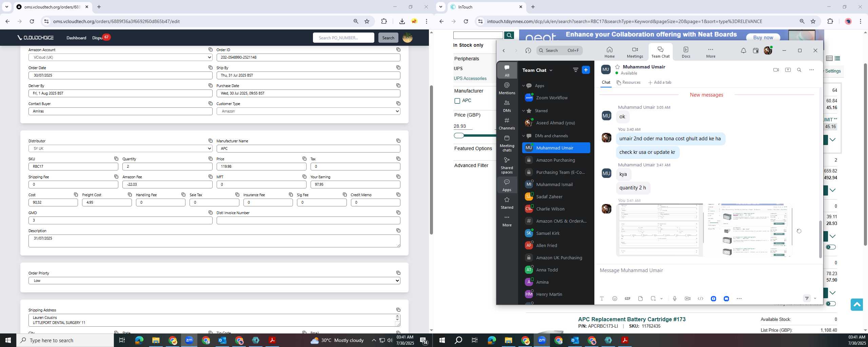Copy the Manufacturer Name field value
This screenshot has height=347, width=868.
[x=398, y=141]
